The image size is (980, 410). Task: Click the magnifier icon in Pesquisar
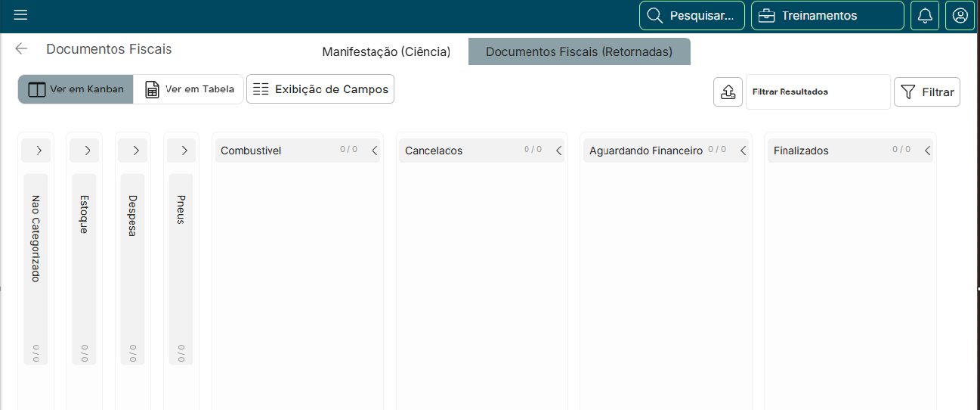pyautogui.click(x=655, y=16)
